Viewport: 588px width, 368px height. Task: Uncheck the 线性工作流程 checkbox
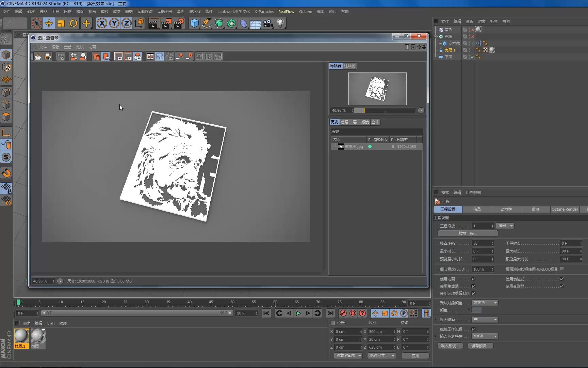pyautogui.click(x=473, y=329)
